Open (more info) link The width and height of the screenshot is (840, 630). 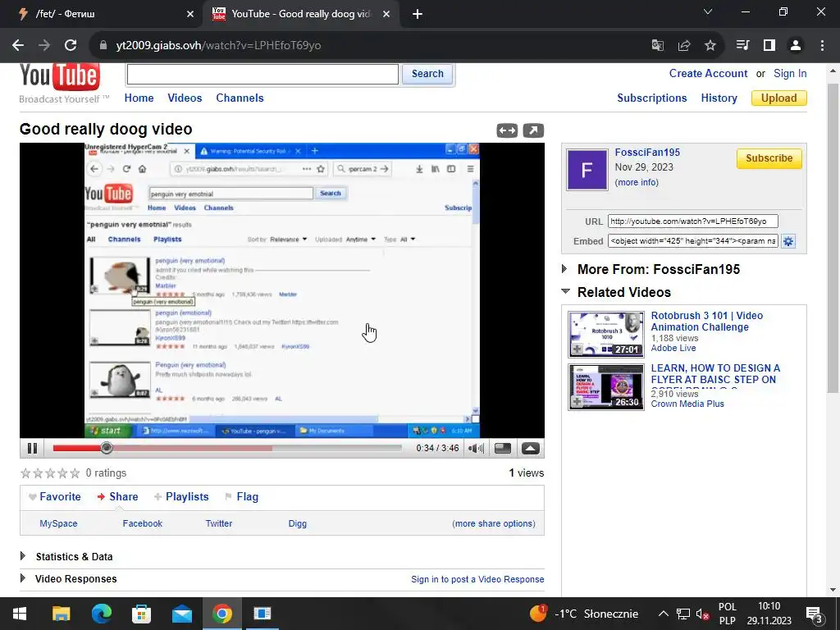click(x=637, y=182)
